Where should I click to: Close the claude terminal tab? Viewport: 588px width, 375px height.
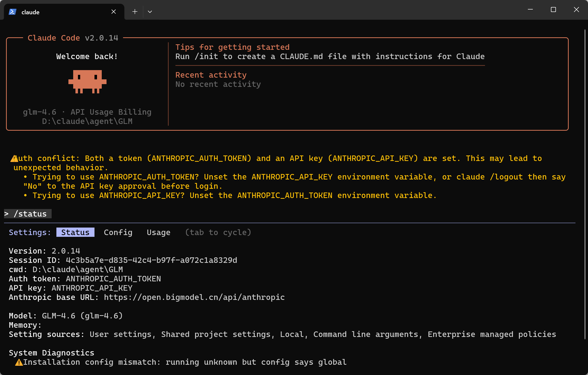(114, 12)
